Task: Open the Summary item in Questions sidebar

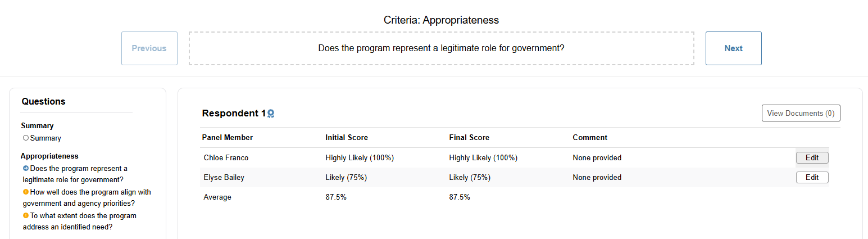Action: 46,138
